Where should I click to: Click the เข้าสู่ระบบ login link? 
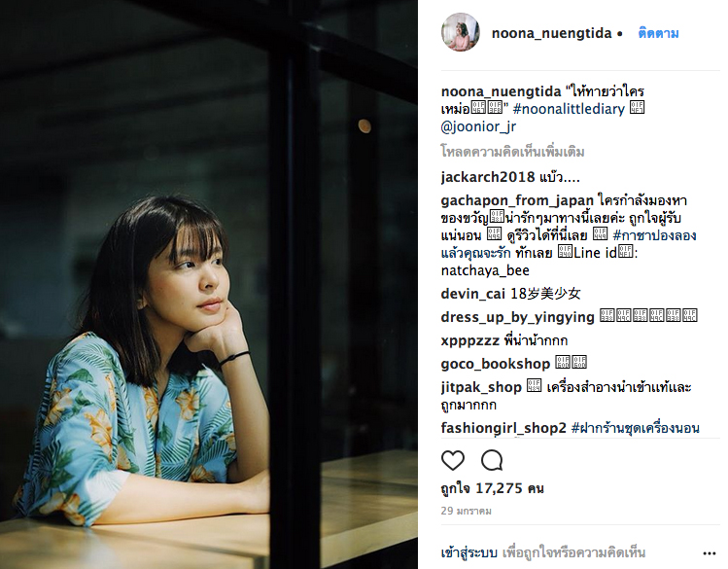coord(468,552)
